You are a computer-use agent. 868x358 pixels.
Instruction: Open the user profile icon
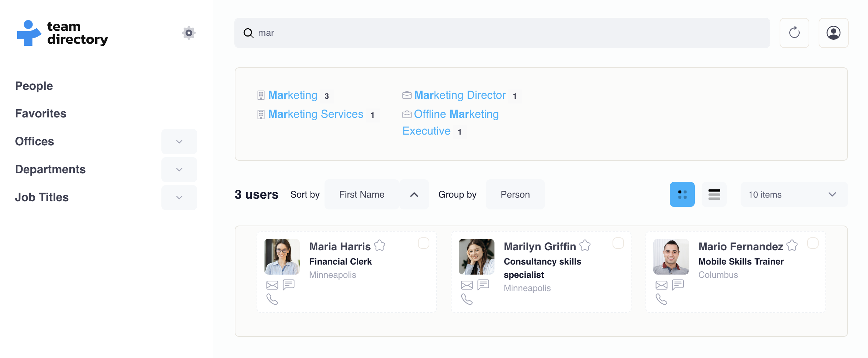pos(834,33)
